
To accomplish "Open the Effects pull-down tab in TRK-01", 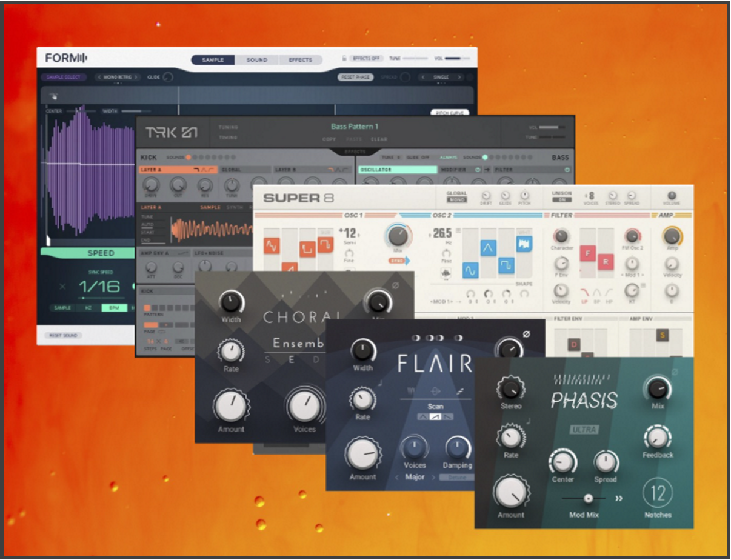I will pyautogui.click(x=355, y=152).
